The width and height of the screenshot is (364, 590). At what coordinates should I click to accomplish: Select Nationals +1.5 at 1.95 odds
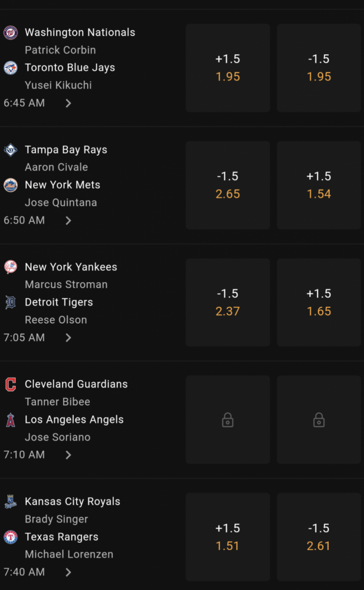pos(228,68)
